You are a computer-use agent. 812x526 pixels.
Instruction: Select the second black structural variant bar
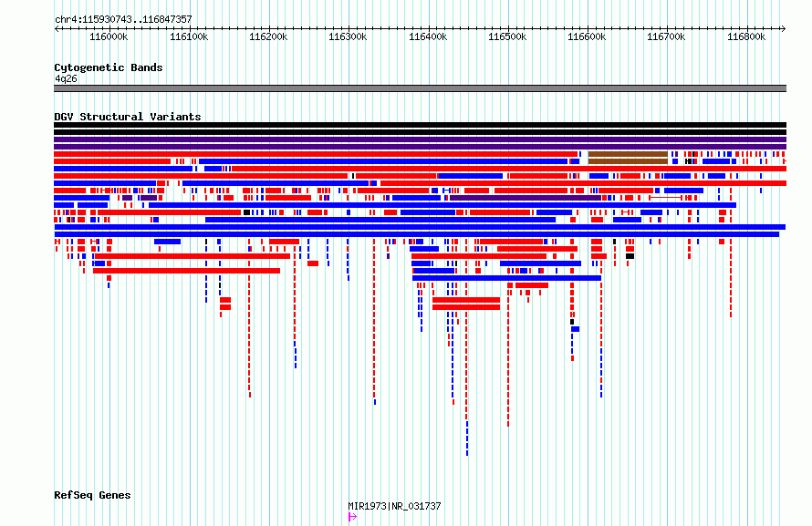(420, 132)
